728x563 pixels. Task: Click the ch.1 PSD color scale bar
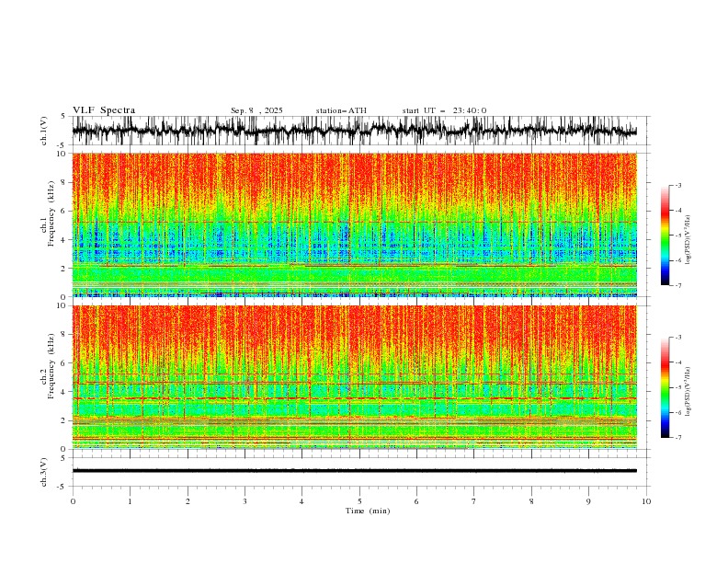tap(665, 236)
